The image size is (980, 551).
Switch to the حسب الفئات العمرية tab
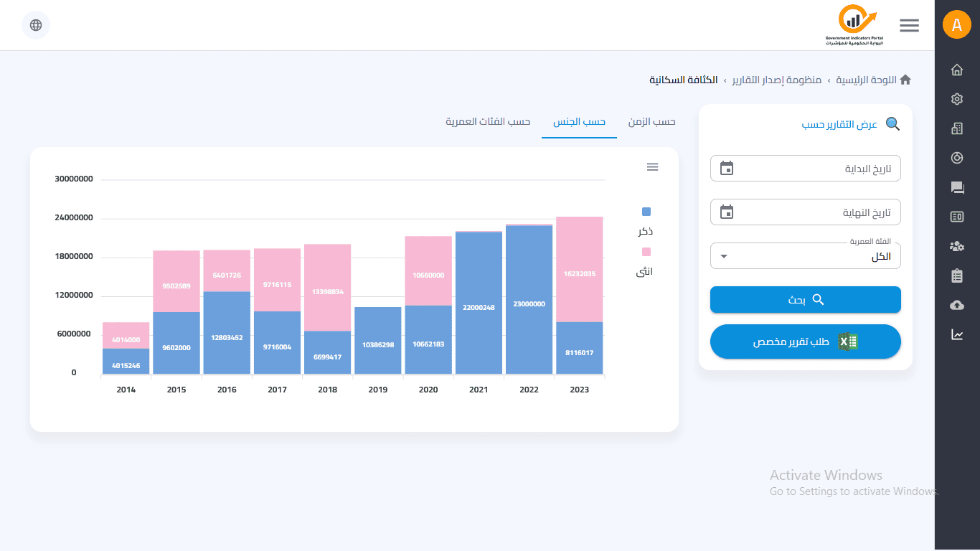click(488, 121)
